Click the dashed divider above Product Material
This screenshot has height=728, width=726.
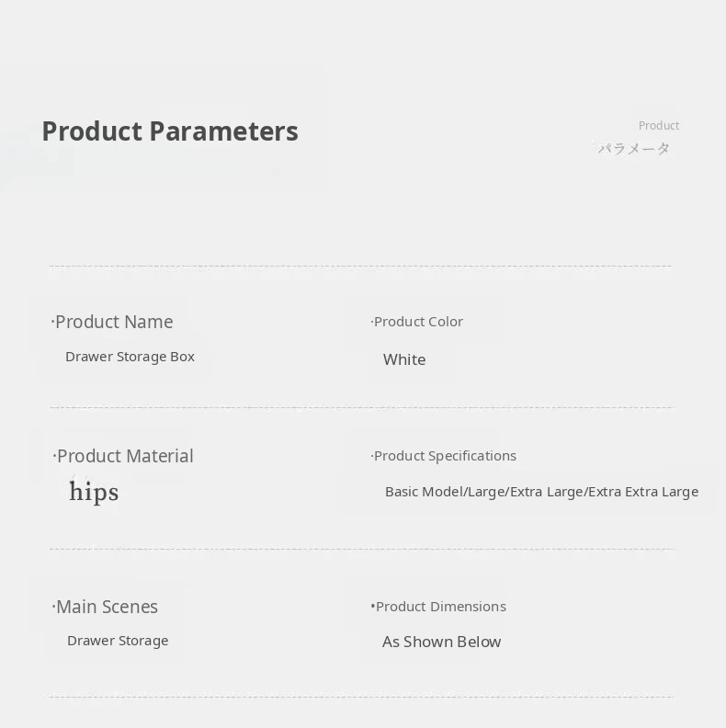[x=360, y=407]
